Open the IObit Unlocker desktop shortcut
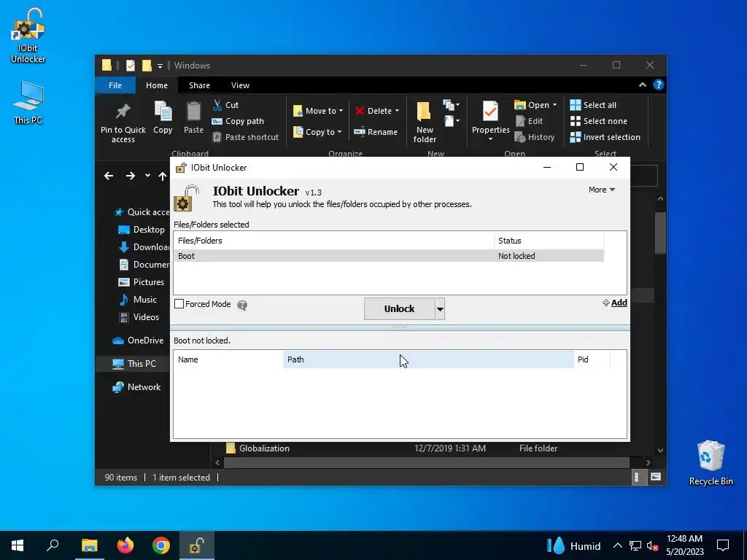The width and height of the screenshot is (747, 560). tap(28, 36)
